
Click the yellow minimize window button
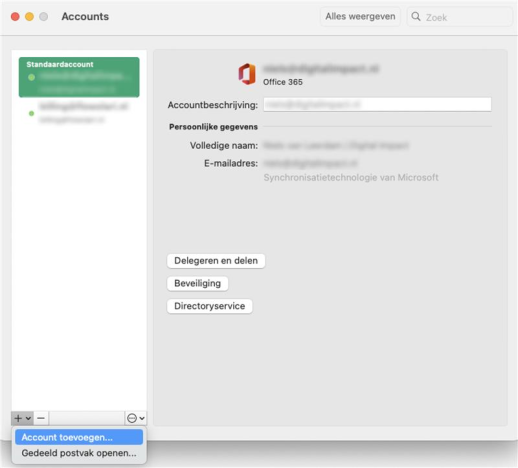click(29, 16)
